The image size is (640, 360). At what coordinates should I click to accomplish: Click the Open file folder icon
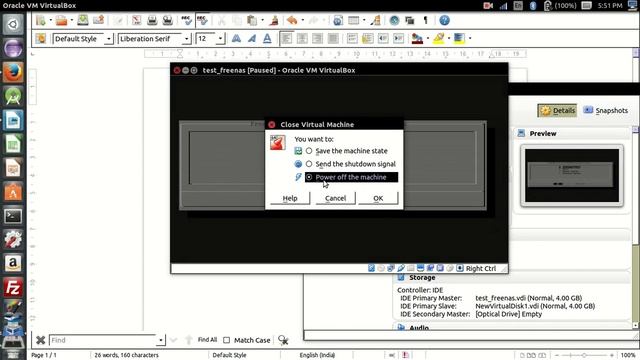coord(61,20)
